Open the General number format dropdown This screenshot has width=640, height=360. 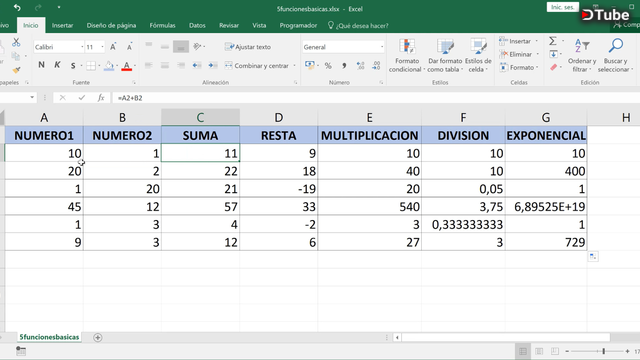click(382, 47)
